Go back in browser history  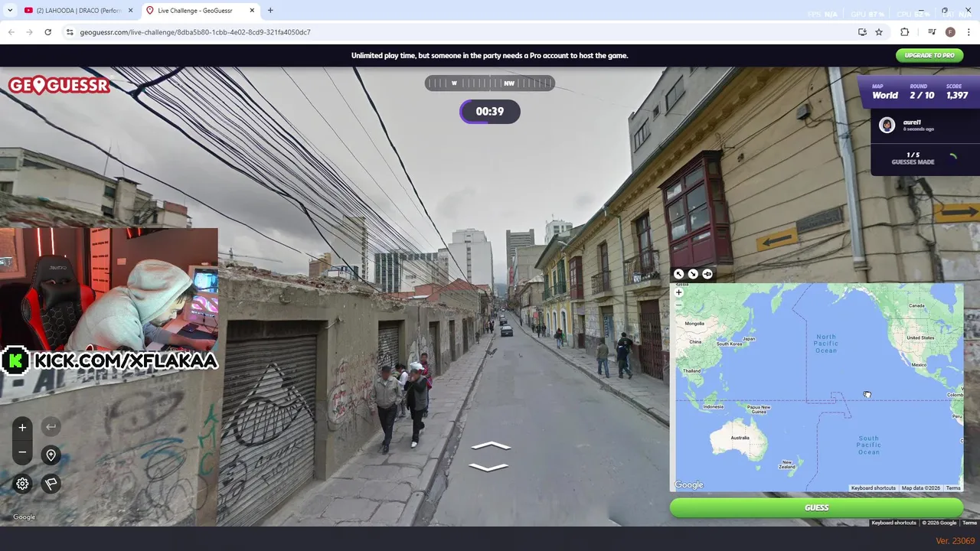coord(11,32)
